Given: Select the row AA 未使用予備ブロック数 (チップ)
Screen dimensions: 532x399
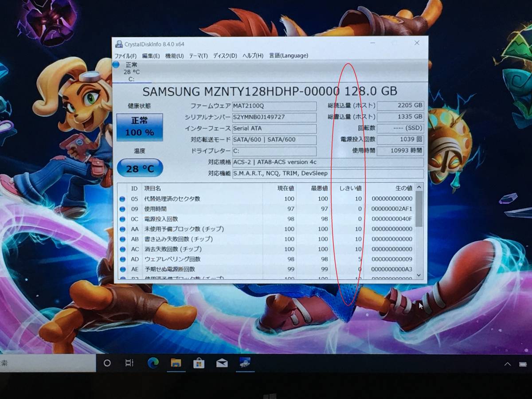Looking at the screenshot, I should click(x=266, y=229).
